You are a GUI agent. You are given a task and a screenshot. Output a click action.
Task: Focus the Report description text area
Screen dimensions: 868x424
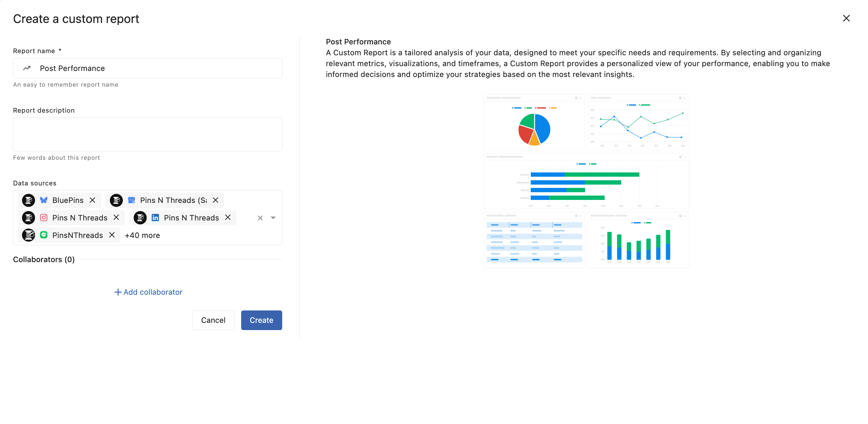point(147,134)
